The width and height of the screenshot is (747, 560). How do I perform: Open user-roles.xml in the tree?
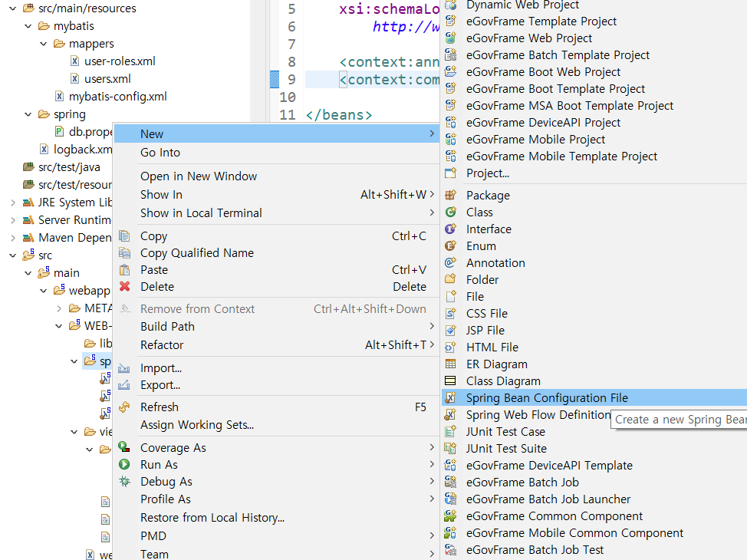[x=119, y=61]
